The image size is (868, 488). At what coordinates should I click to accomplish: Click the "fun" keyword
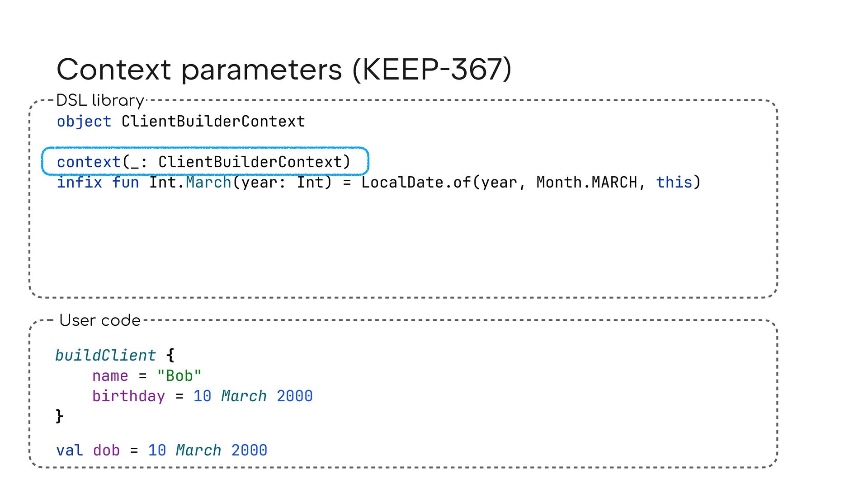pyautogui.click(x=126, y=182)
